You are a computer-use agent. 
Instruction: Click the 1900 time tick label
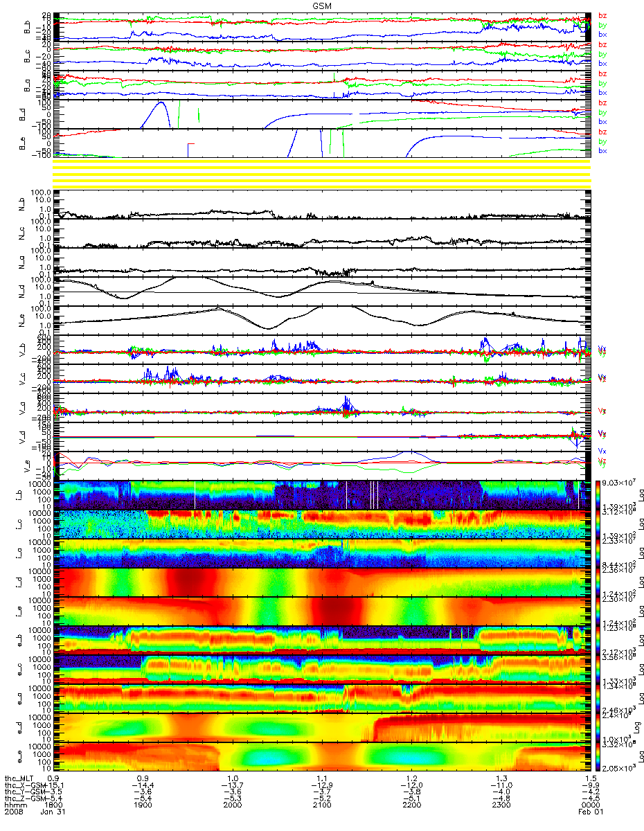click(x=143, y=805)
